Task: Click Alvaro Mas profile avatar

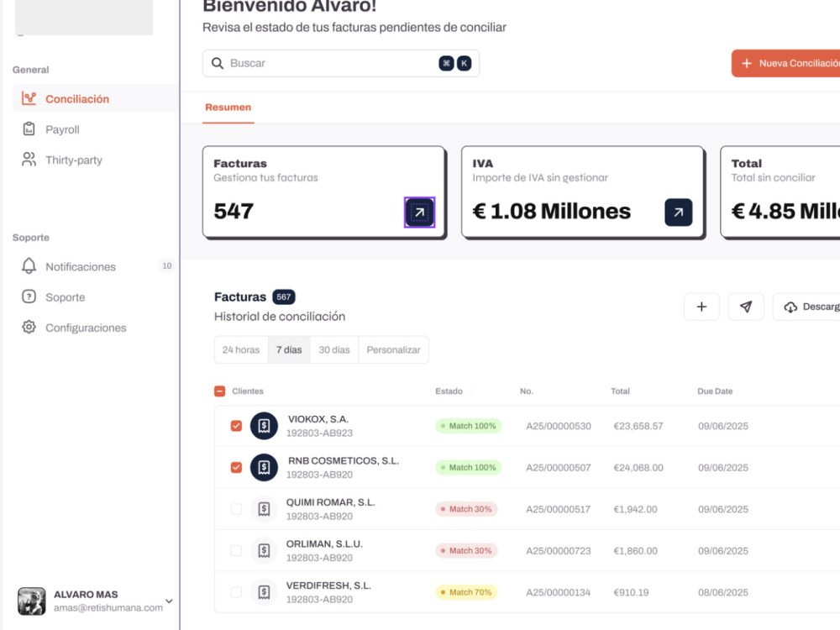Action: [32, 601]
